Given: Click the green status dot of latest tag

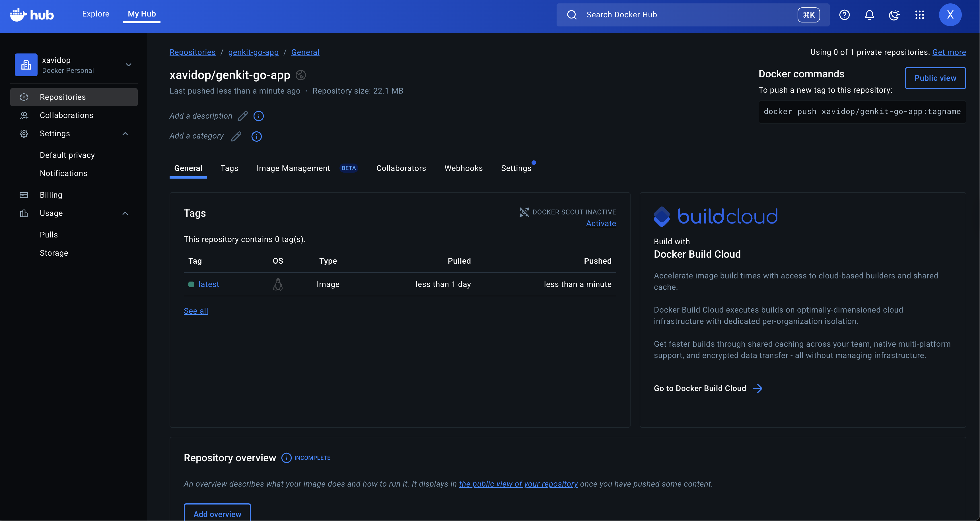Looking at the screenshot, I should click(x=191, y=284).
